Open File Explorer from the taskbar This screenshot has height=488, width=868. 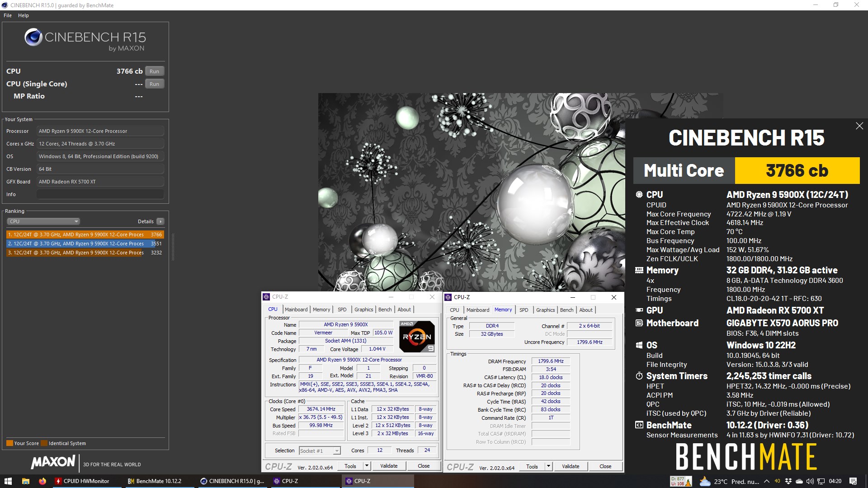point(26,481)
